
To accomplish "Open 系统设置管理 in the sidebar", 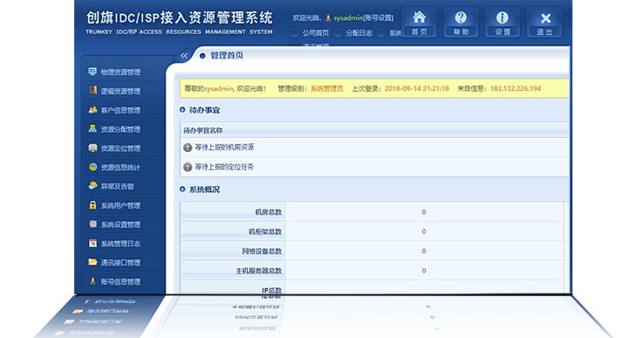I will click(120, 224).
